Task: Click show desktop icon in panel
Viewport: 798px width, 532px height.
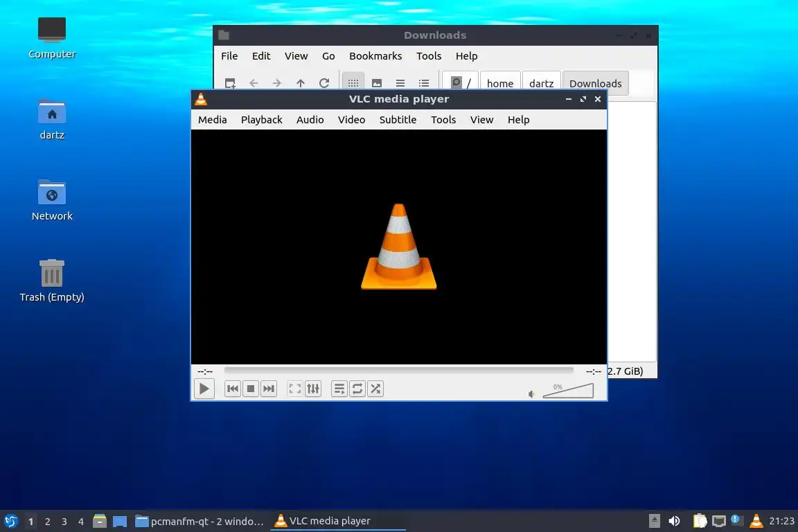Action: pyautogui.click(x=120, y=521)
